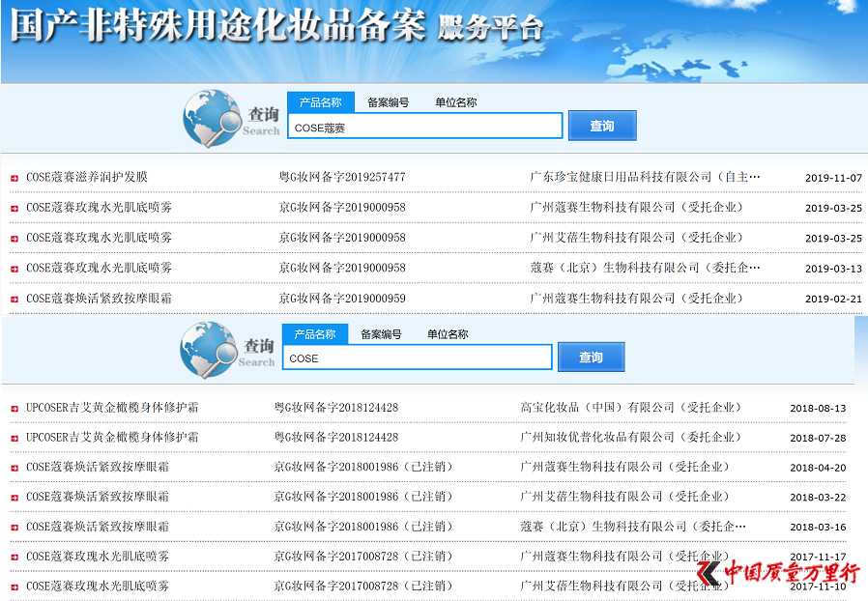Click the red bullet in the 2018-03-22 row
This screenshot has width=868, height=601.
14,498
